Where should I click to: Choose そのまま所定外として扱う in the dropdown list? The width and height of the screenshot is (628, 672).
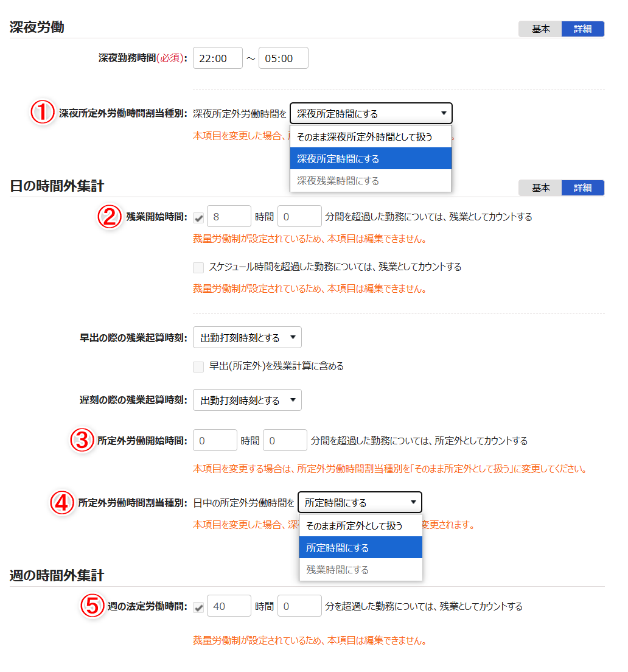point(360,525)
